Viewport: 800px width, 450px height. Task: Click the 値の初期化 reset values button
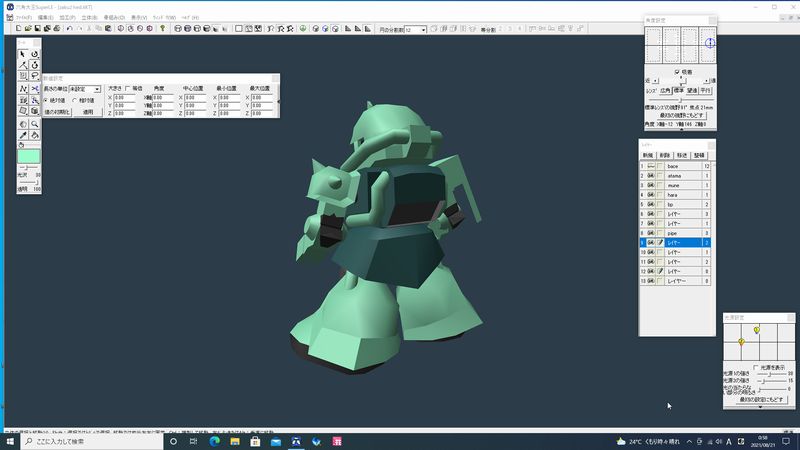tap(57, 112)
